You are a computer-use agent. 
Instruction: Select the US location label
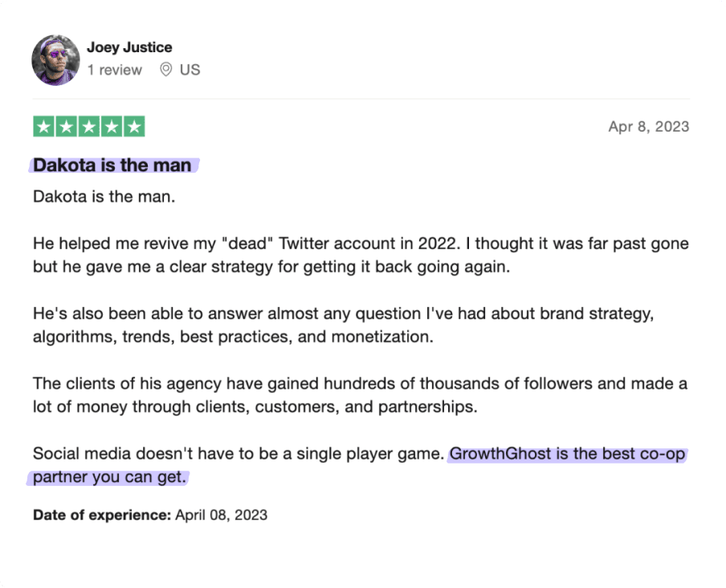tap(190, 70)
